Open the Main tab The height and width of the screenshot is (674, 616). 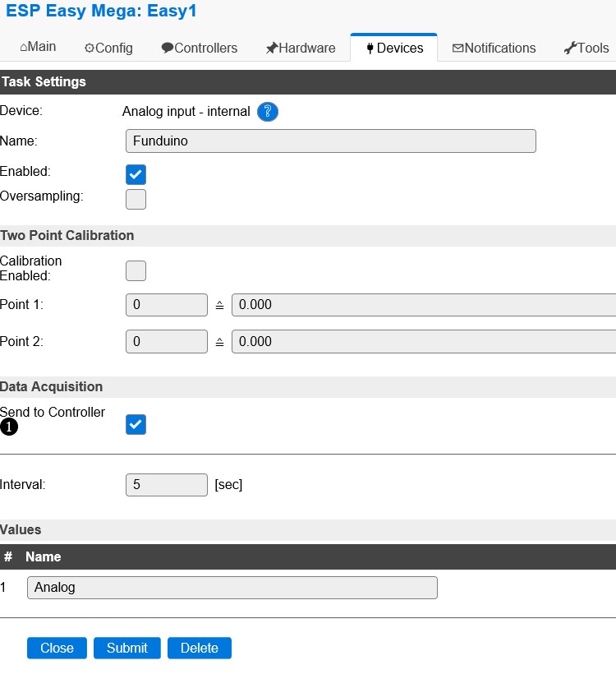pos(38,48)
